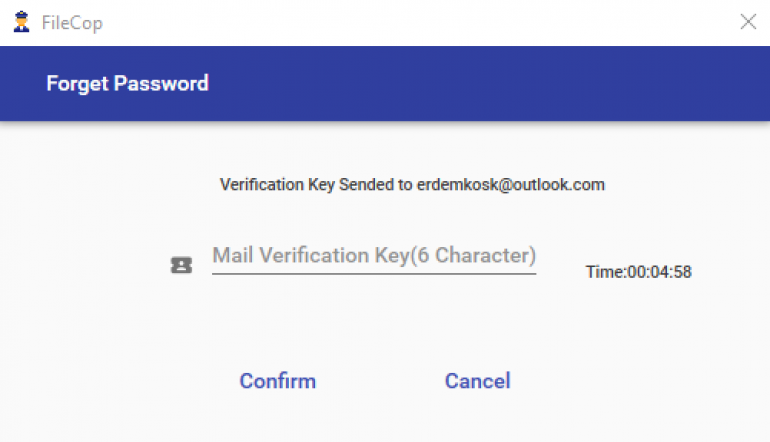Click the Cancel link text in blue
The height and width of the screenshot is (442, 770).
(477, 381)
